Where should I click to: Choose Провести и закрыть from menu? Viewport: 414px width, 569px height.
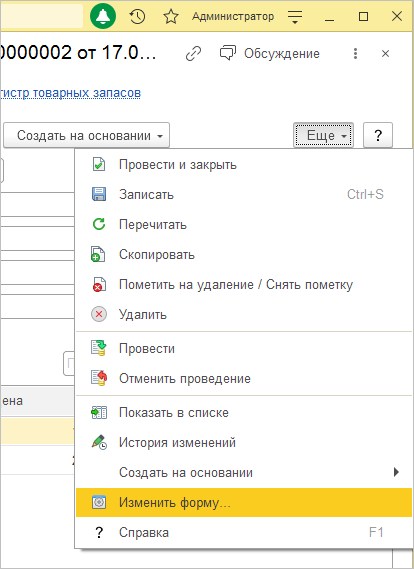pos(244,165)
